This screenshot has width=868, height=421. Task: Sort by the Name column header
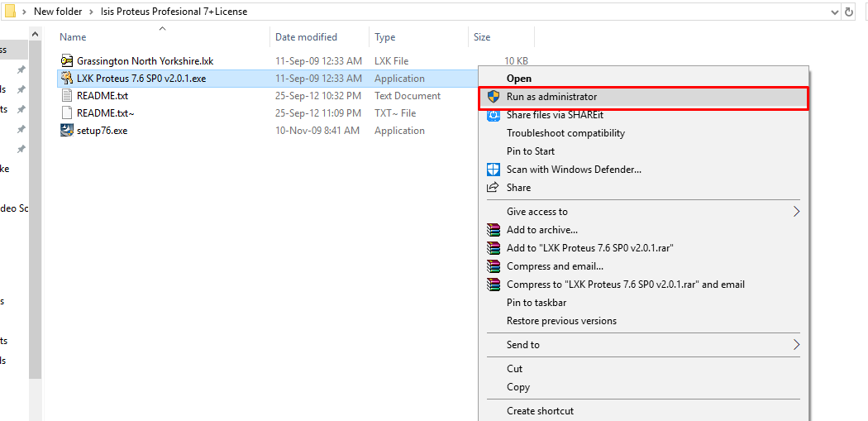[x=73, y=37]
